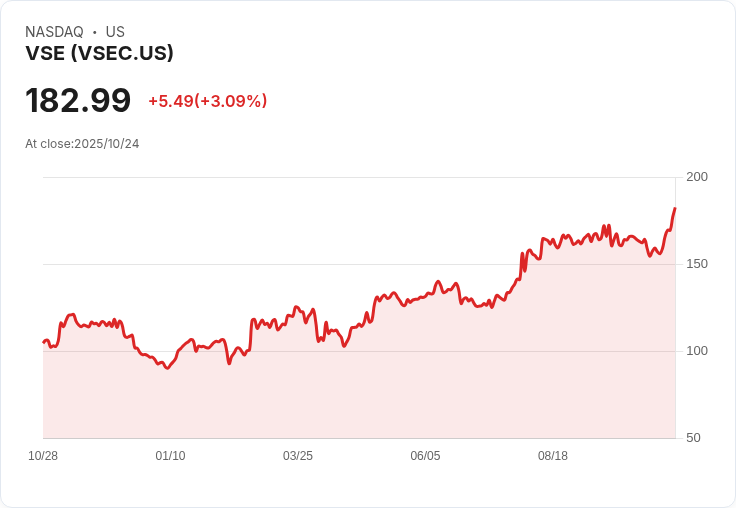This screenshot has height=508, width=736.
Task: Click the 01/10 date axis label
Action: click(x=170, y=456)
